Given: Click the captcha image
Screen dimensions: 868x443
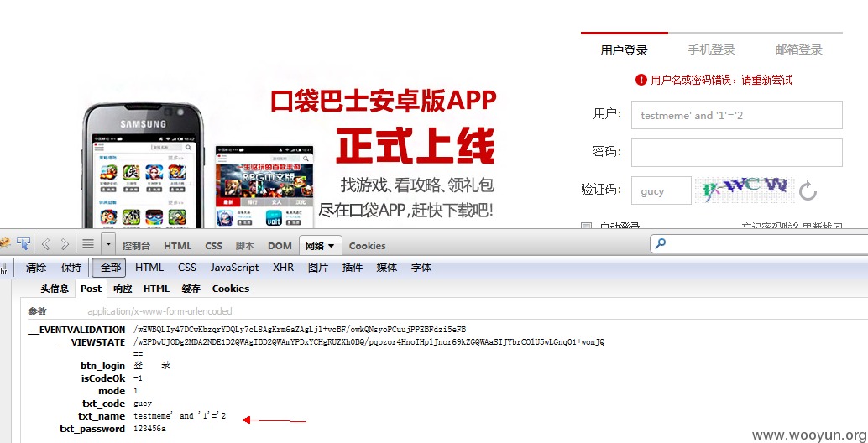Looking at the screenshot, I should click(745, 190).
